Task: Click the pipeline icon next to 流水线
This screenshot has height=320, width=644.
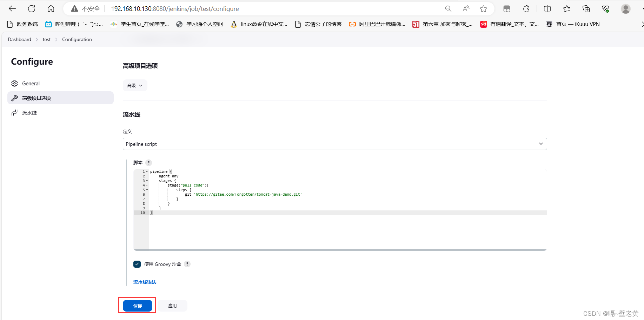Action: 14,113
